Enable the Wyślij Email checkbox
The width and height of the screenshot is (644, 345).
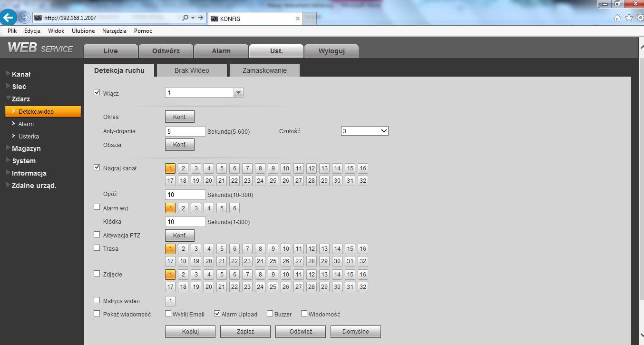[168, 314]
